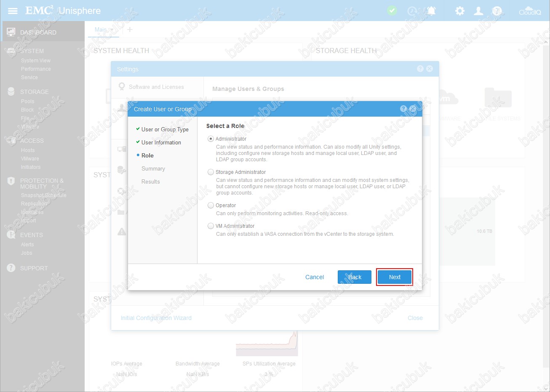Open the user account icon in header
This screenshot has width=550, height=392.
click(478, 11)
